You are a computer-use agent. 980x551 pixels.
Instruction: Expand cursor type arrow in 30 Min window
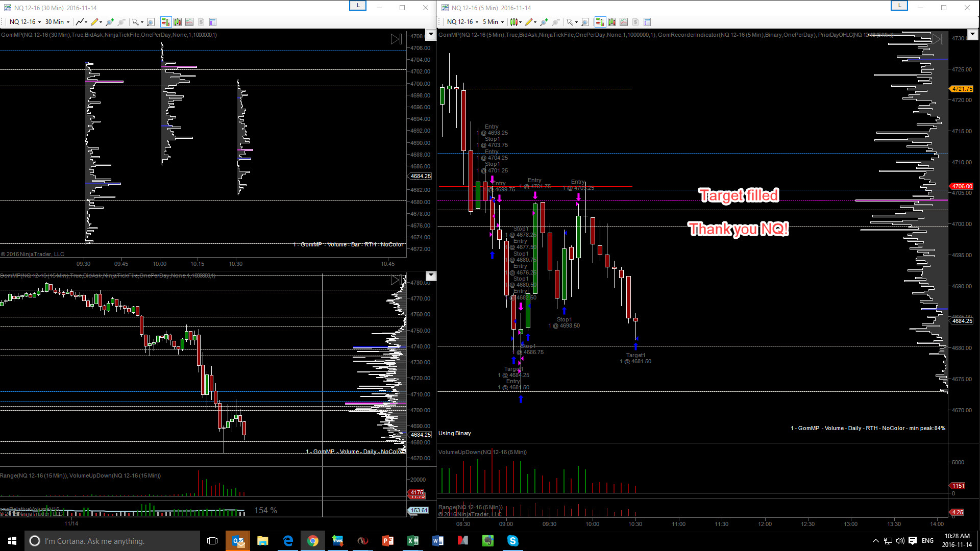142,22
